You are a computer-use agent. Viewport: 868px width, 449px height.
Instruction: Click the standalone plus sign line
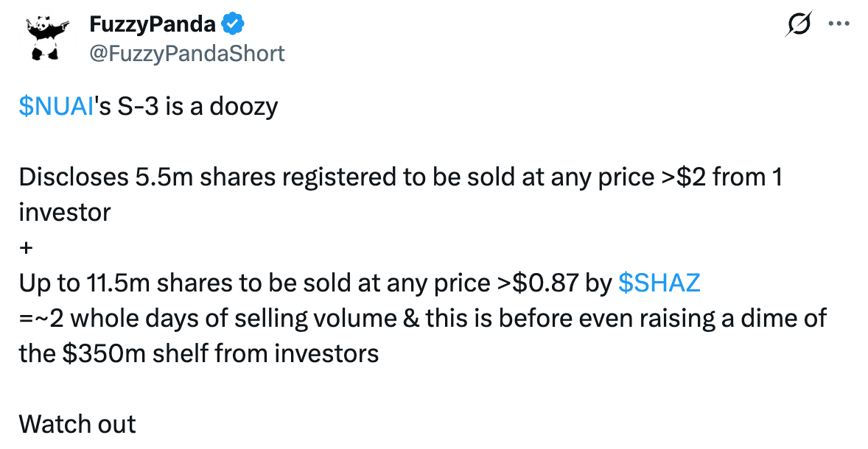click(x=27, y=248)
